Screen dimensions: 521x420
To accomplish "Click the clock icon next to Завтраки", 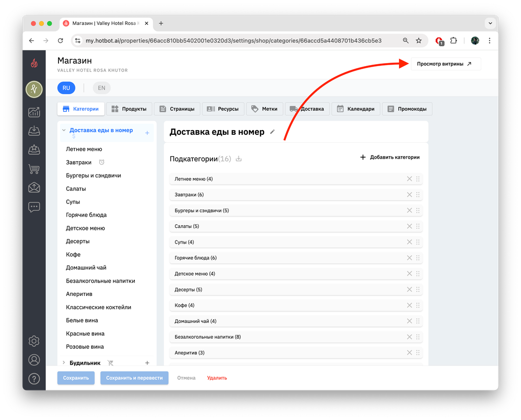I will point(102,162).
